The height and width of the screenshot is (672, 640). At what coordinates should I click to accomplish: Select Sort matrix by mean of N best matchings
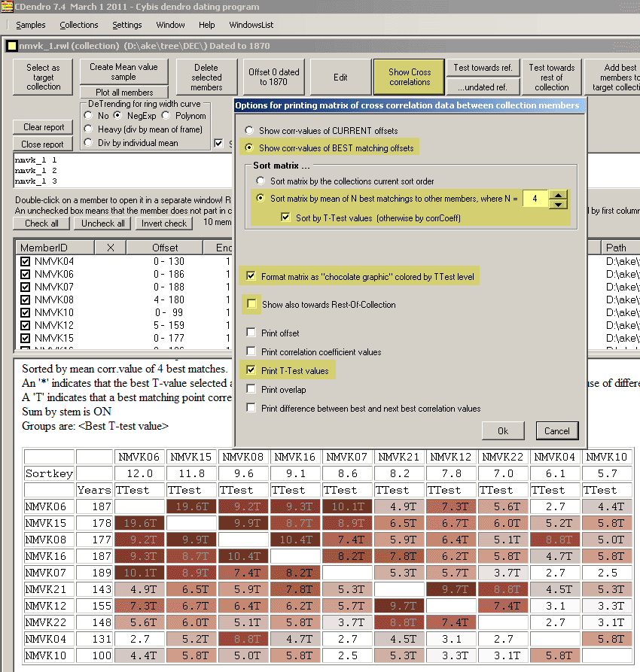[261, 198]
